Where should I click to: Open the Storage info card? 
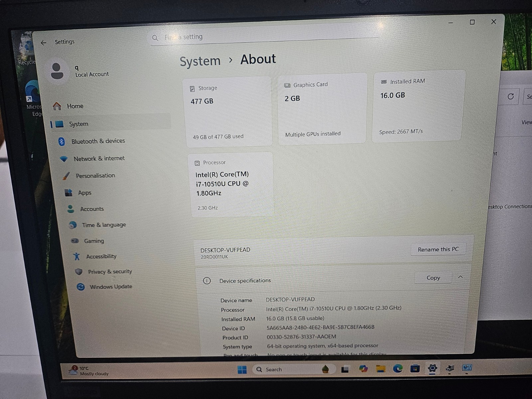click(229, 112)
